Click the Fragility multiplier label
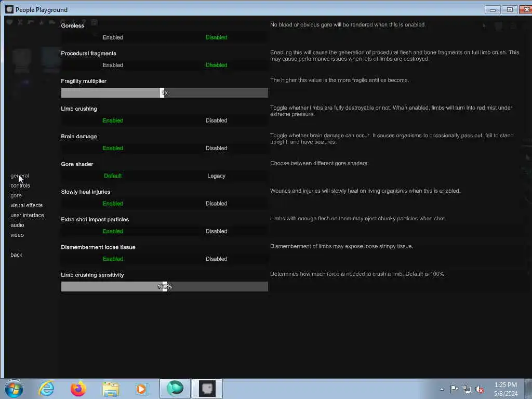532x399 pixels. 84,81
